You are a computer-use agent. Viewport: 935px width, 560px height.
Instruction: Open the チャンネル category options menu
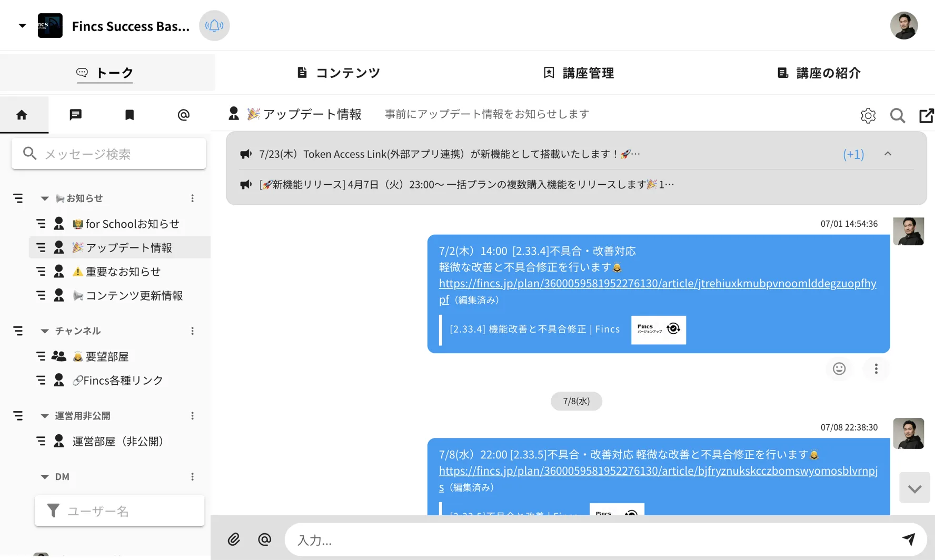(192, 331)
